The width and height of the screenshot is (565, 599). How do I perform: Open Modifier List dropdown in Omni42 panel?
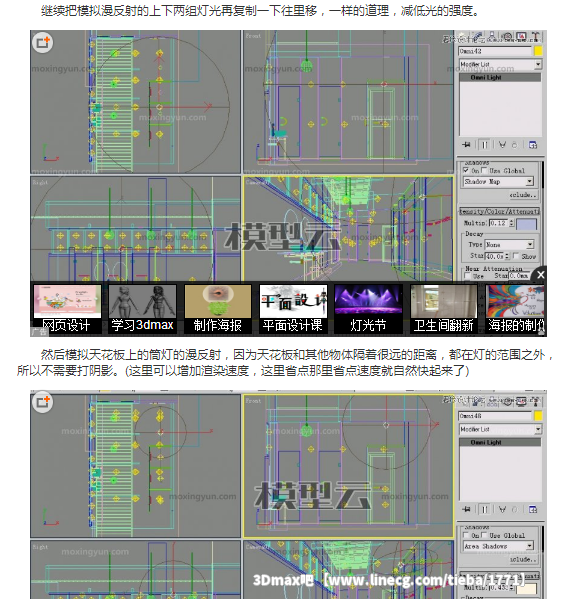click(538, 64)
